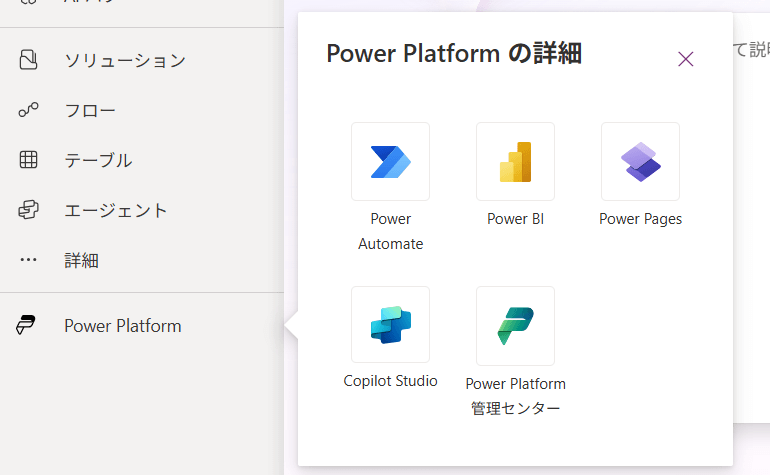
Task: Click the green Power Platform 管理センター icon
Action: pos(515,325)
